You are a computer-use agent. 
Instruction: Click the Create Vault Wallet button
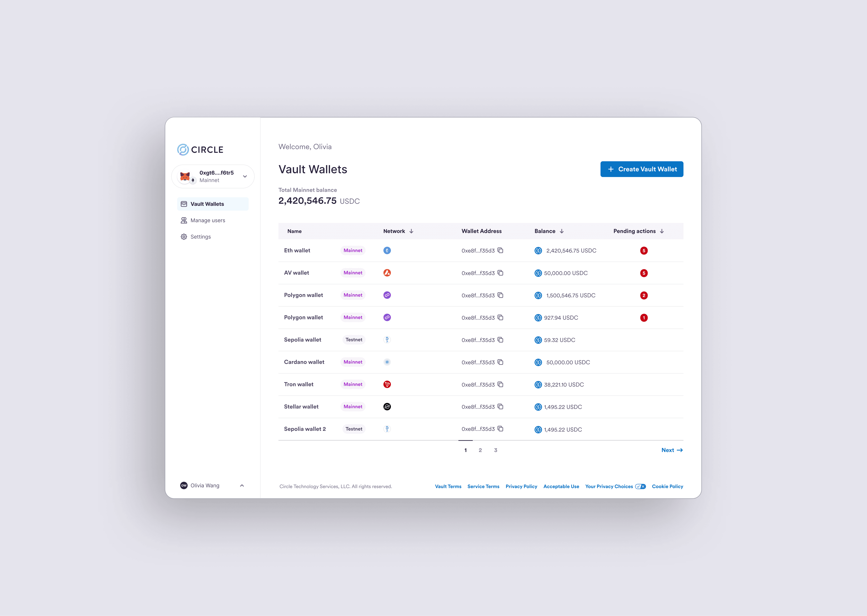point(642,169)
